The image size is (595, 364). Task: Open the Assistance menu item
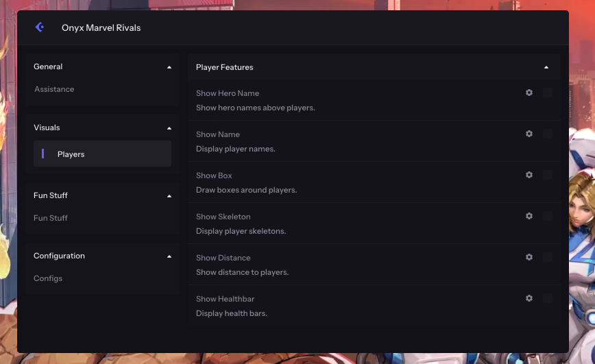click(54, 89)
